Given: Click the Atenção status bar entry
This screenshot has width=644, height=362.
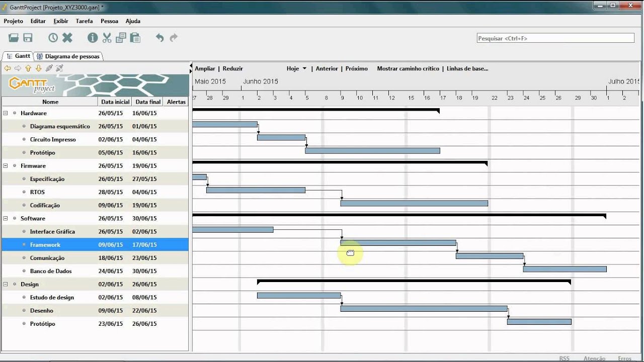Looking at the screenshot, I should [594, 358].
